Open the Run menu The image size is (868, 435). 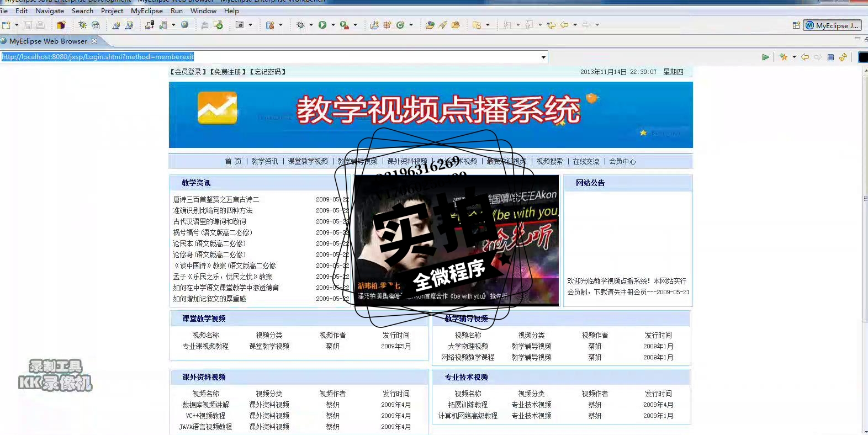click(x=177, y=10)
